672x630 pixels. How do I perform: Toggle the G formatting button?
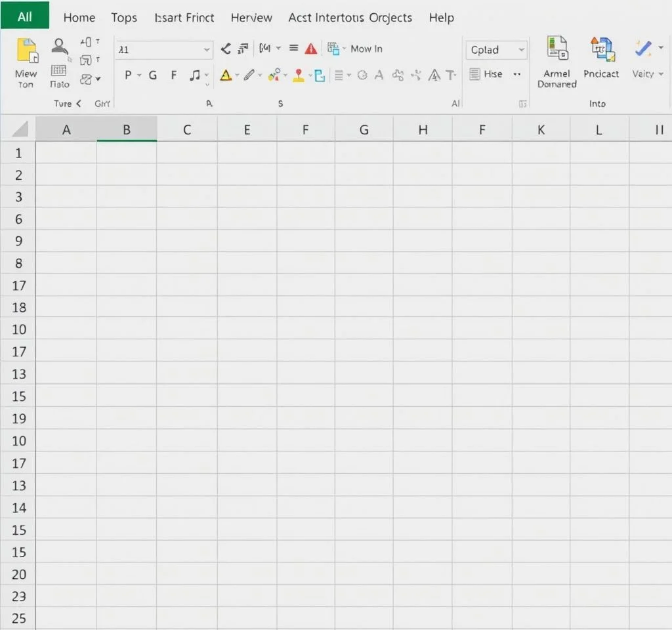pyautogui.click(x=152, y=75)
